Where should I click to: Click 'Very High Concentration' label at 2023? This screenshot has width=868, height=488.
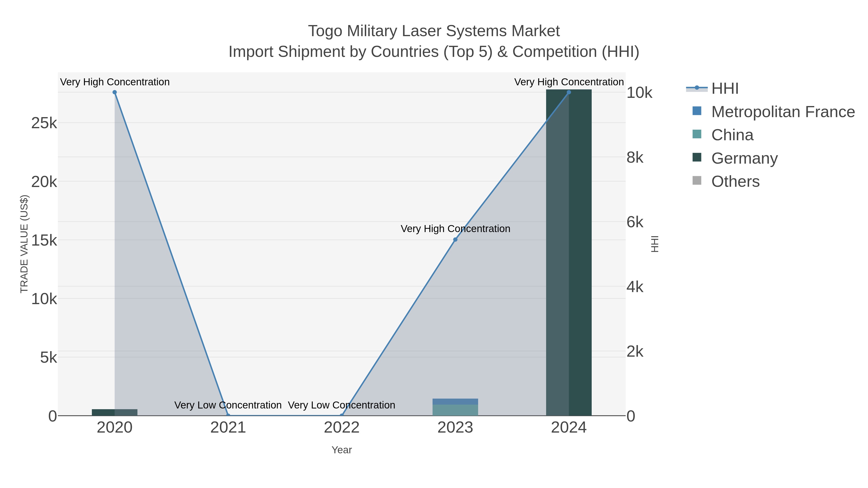click(455, 229)
